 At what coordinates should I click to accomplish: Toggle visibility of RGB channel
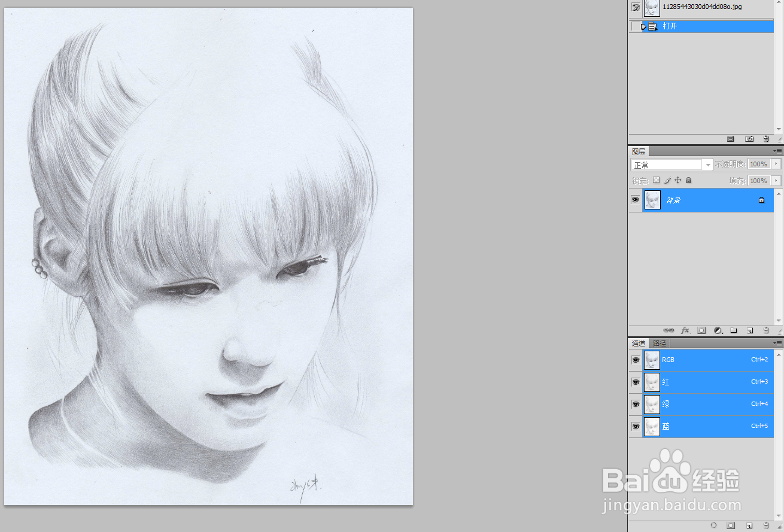click(x=636, y=360)
